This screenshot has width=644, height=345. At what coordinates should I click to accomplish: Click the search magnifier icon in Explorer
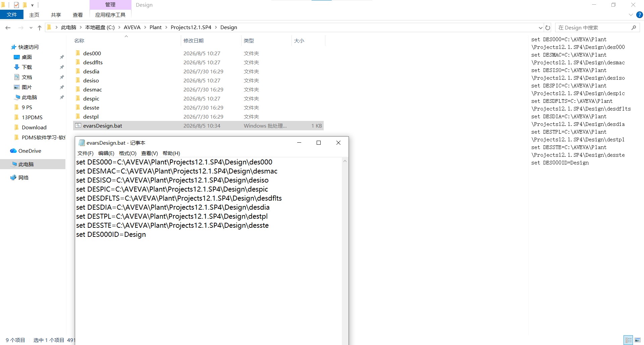(634, 28)
